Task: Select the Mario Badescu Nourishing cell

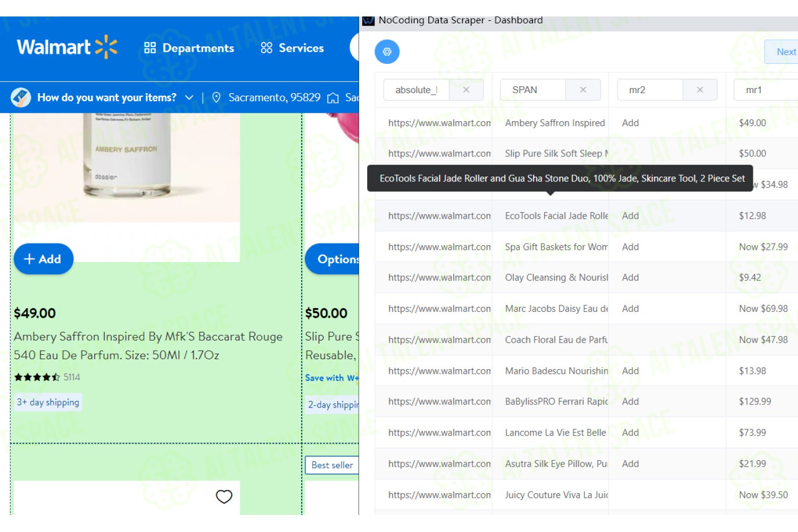Action: pyautogui.click(x=551, y=371)
